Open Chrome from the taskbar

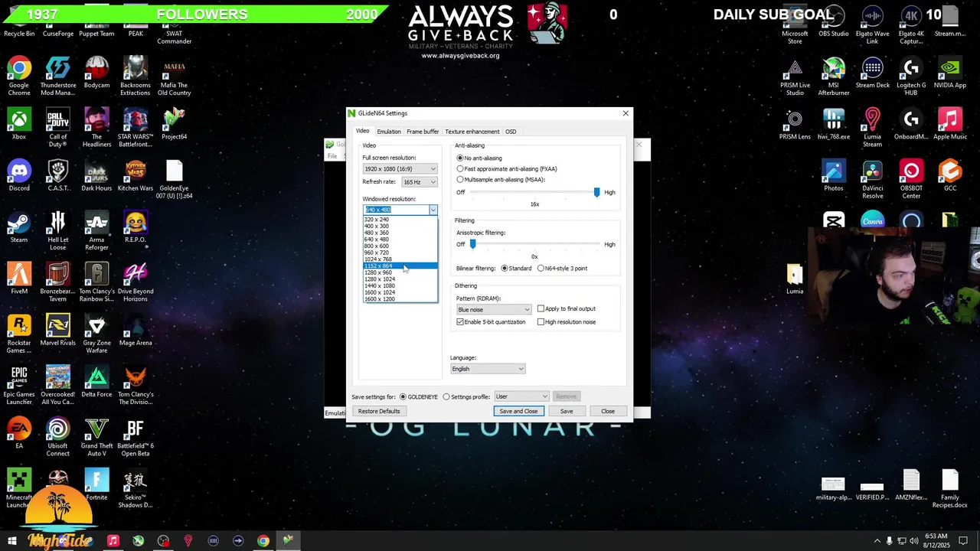tap(263, 541)
